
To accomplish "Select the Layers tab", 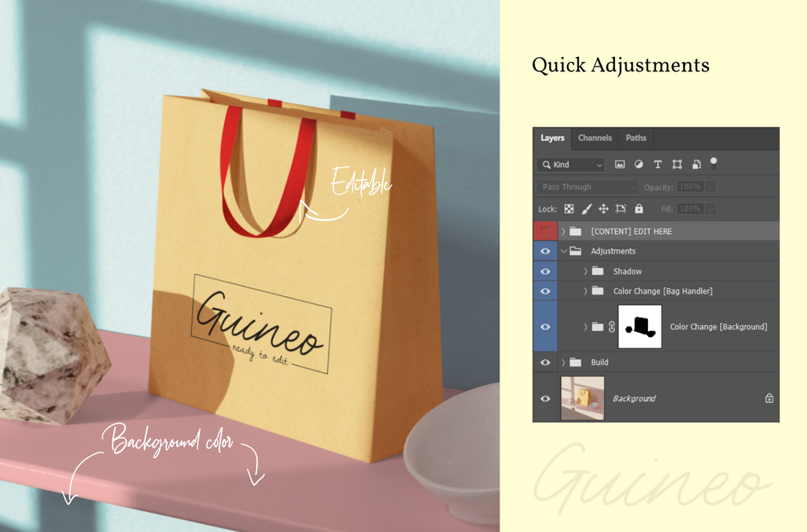I will coord(552,138).
